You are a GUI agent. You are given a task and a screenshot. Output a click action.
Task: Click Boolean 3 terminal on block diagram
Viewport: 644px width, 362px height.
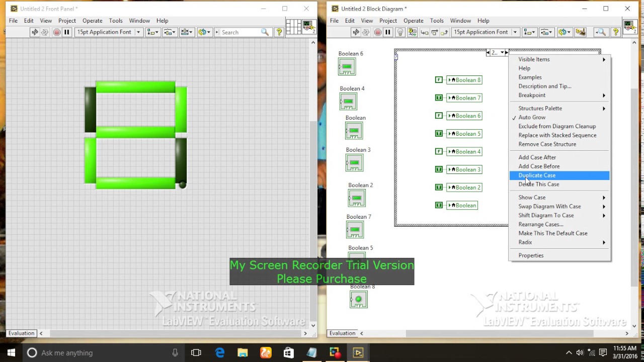pyautogui.click(x=354, y=163)
